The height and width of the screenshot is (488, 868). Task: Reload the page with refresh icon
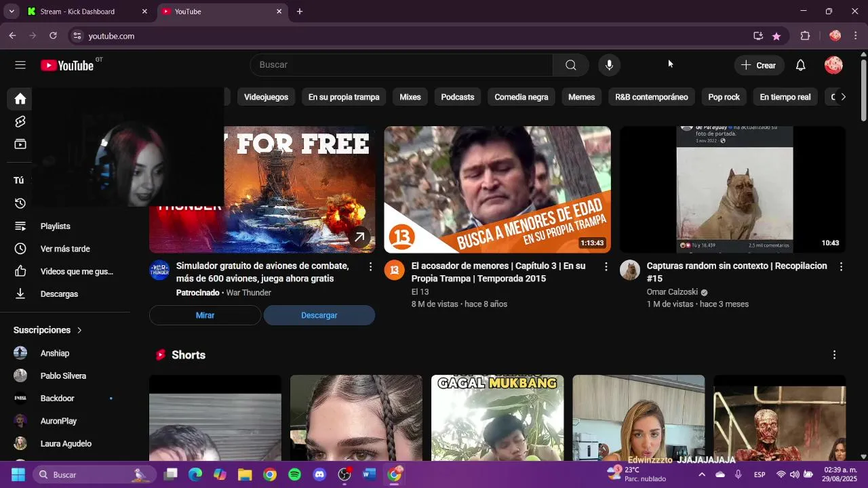pos(53,36)
